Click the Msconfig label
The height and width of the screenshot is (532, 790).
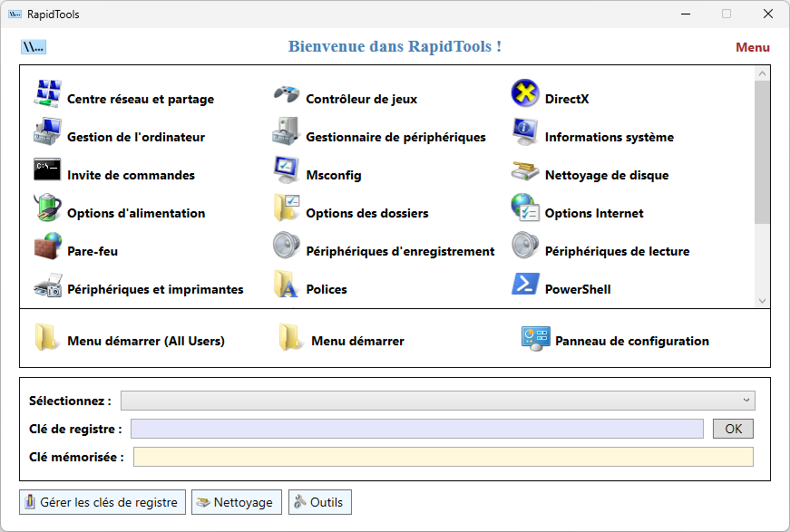click(334, 175)
